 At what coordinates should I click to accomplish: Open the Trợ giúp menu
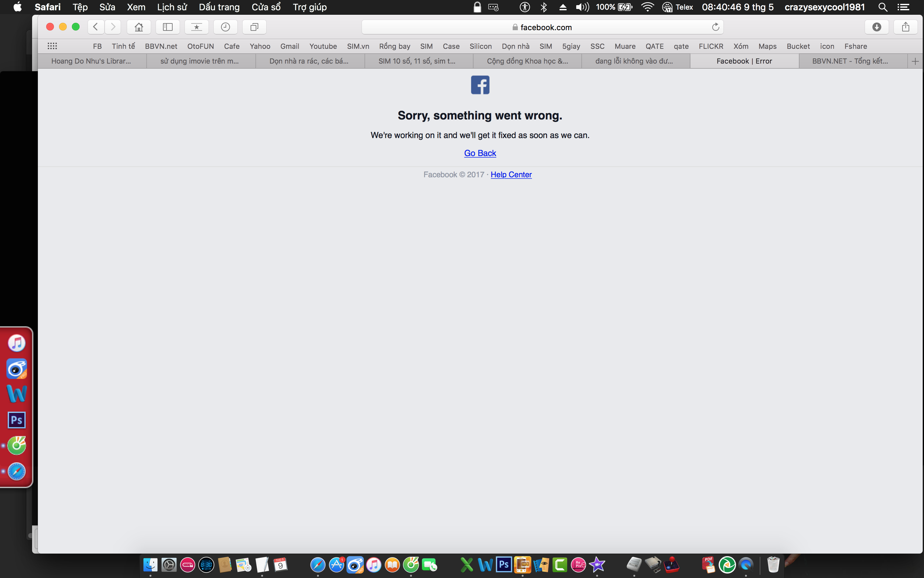[310, 7]
